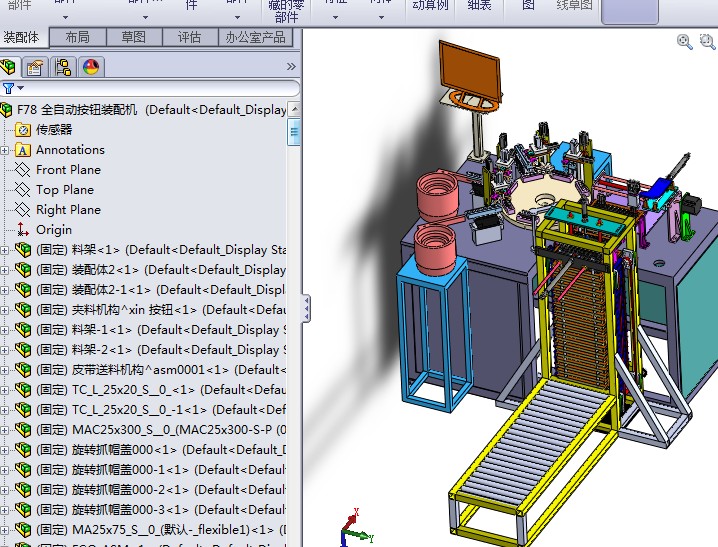Click the 料架-1<1> sub-assembly icon
The width and height of the screenshot is (718, 547).
click(x=23, y=330)
